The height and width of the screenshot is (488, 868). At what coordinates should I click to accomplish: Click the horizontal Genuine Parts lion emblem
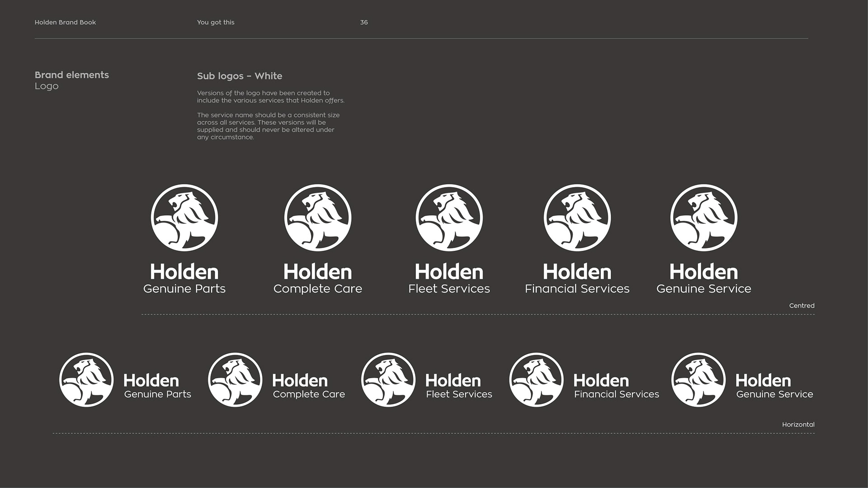pyautogui.click(x=86, y=380)
